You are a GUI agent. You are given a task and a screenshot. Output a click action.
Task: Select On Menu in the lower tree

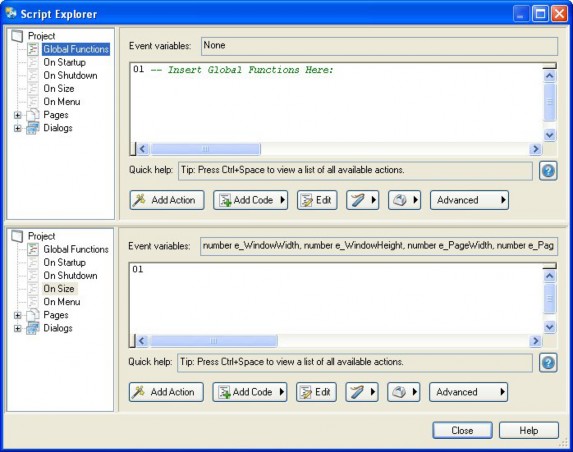click(x=62, y=302)
